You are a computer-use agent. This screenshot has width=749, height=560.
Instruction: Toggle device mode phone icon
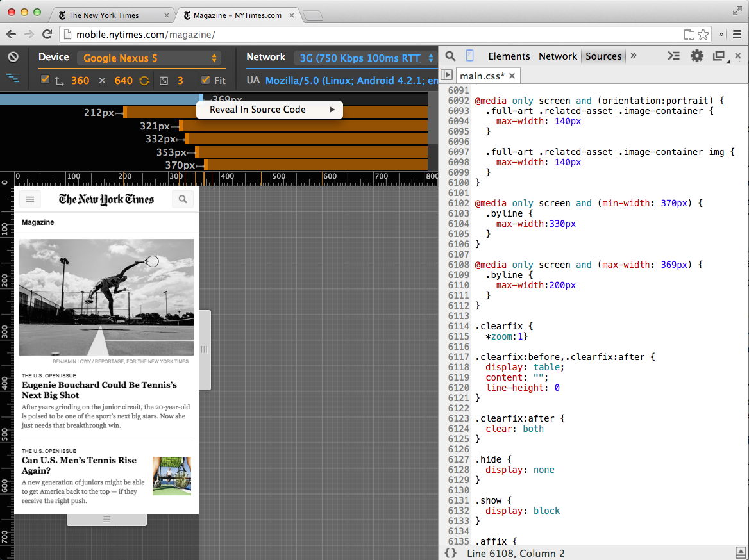point(469,56)
